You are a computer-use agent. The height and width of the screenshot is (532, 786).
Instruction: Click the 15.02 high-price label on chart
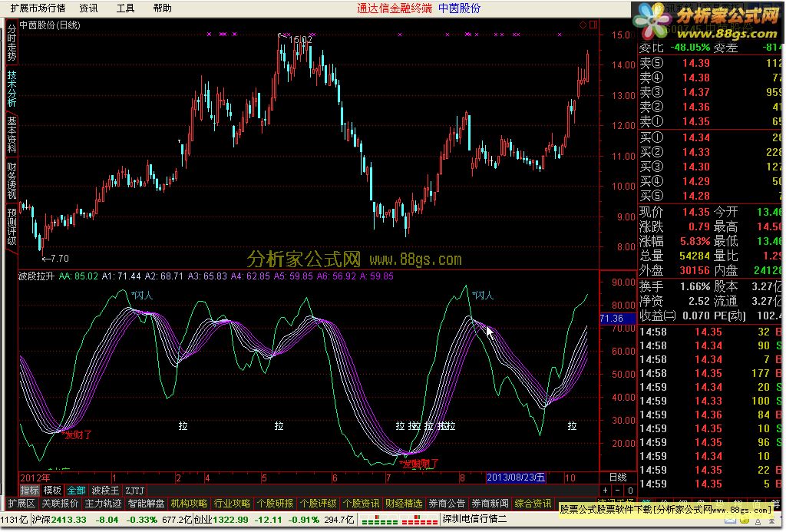tap(300, 39)
